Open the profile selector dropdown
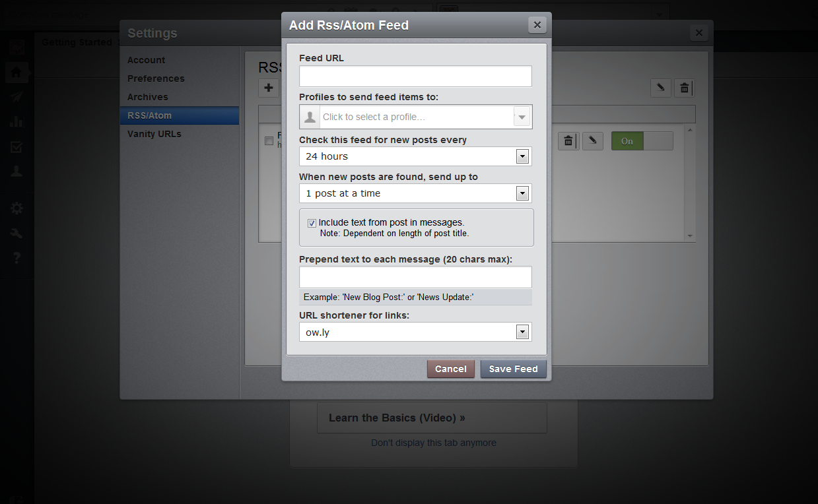818x504 pixels. [x=415, y=117]
